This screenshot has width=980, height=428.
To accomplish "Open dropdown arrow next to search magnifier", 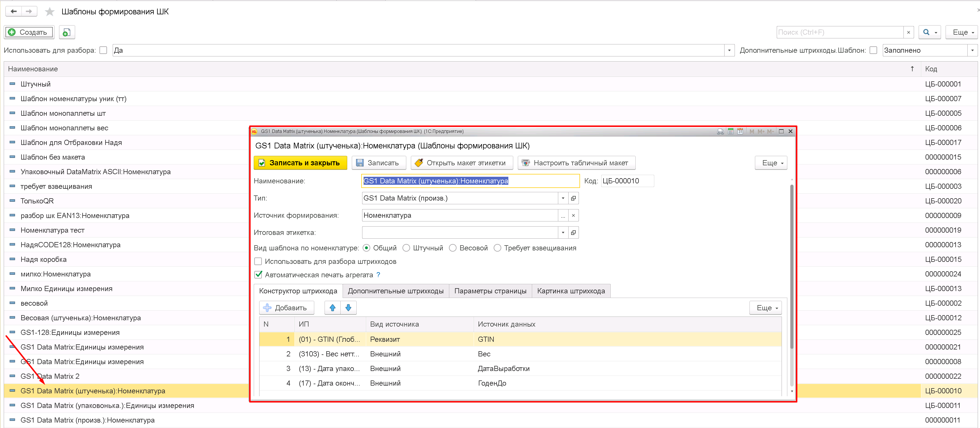I will [936, 32].
